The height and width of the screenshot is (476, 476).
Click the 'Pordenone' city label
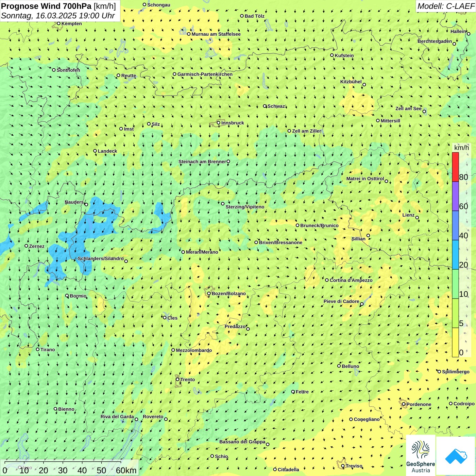419,405
